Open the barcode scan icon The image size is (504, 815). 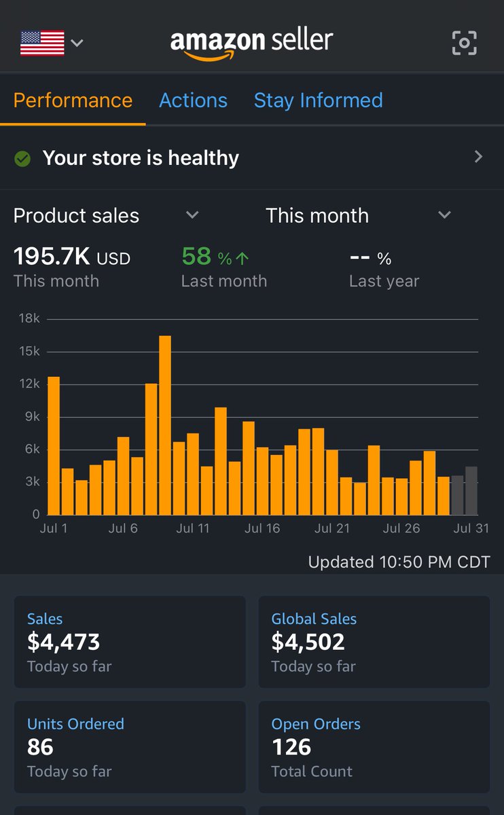(465, 43)
